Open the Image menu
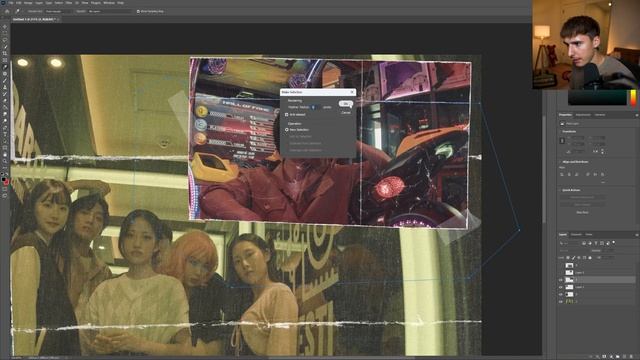640x360 pixels. point(28,3)
